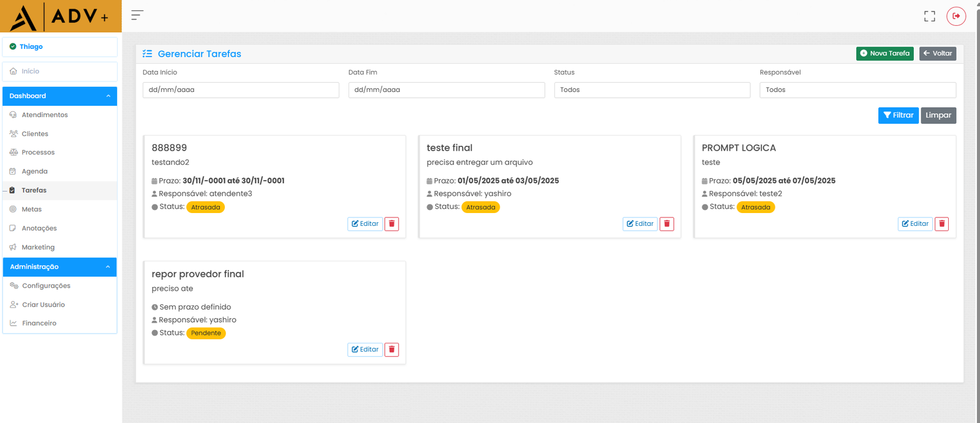This screenshot has width=980, height=423.
Task: Open the Responsável filter dropdown
Action: point(857,90)
